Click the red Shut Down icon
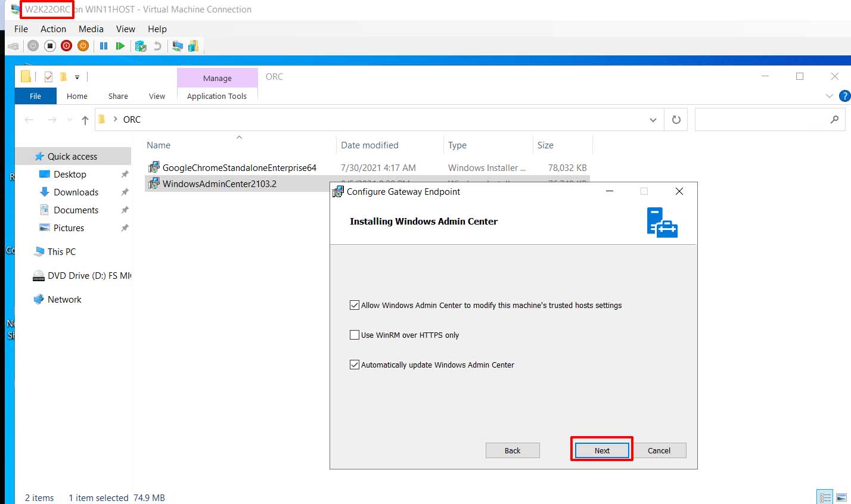 coord(67,46)
